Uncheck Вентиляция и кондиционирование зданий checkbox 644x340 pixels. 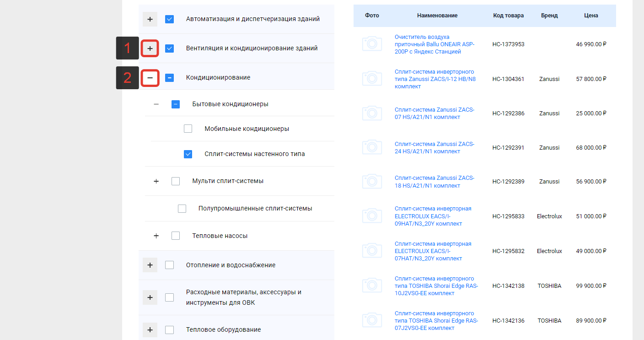click(x=169, y=49)
